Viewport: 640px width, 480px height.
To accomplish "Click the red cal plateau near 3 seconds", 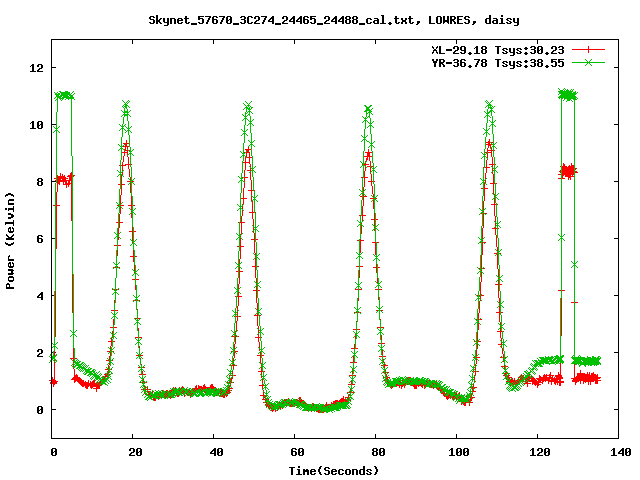I will tap(64, 179).
